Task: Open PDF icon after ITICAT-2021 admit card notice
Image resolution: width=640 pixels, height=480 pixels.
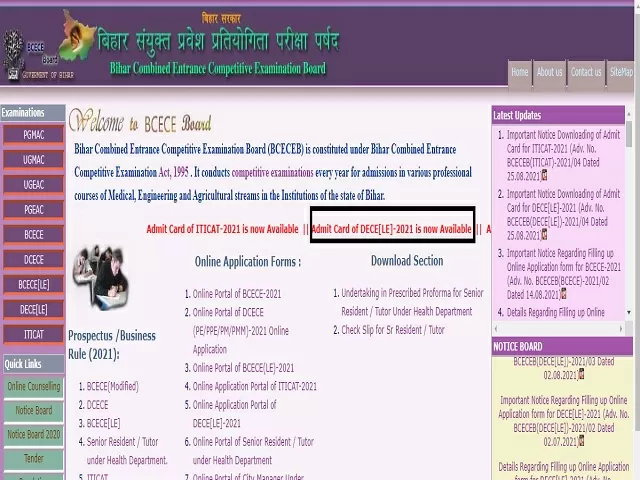Action: (x=544, y=176)
